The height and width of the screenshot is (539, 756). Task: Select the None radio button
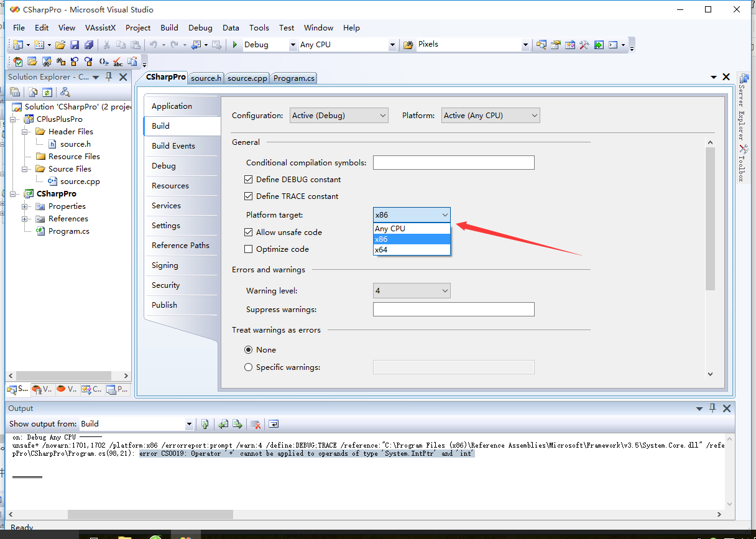point(249,349)
